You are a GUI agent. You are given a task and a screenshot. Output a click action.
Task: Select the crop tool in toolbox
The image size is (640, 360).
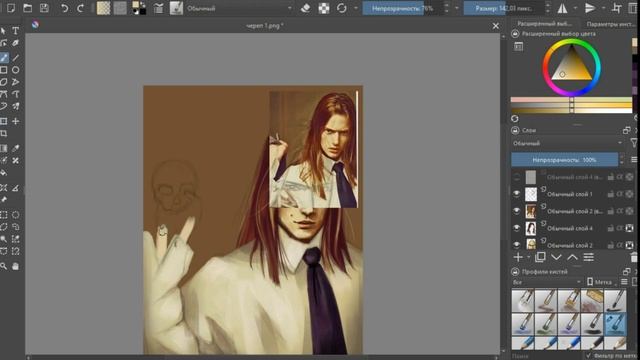4,133
